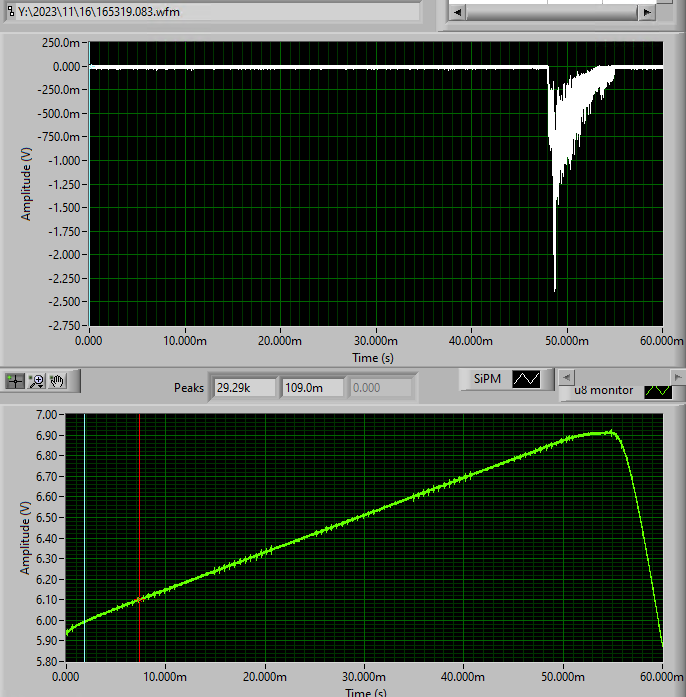Click the 6.10 tick label on lower Y axis
This screenshot has width=686, height=697.
(47, 600)
